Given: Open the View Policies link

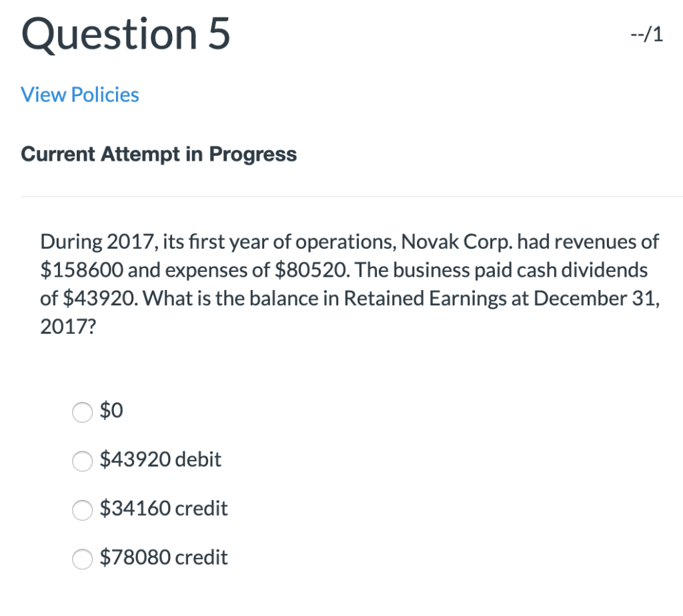Looking at the screenshot, I should click(x=79, y=95).
